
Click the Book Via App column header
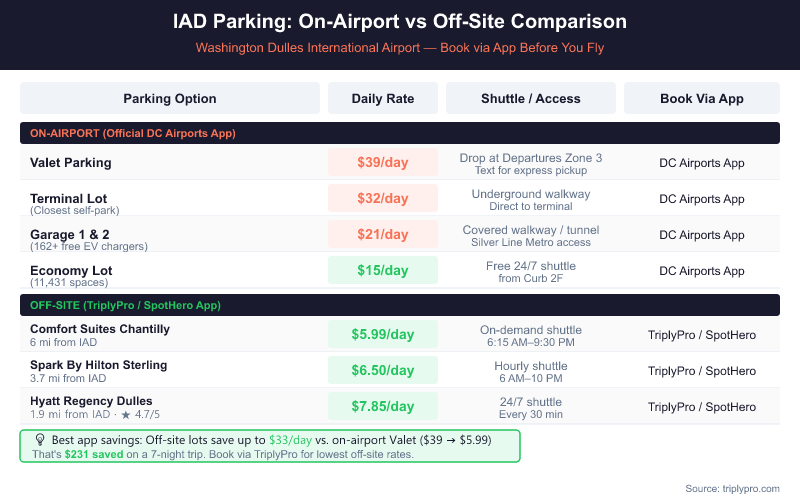tap(701, 99)
